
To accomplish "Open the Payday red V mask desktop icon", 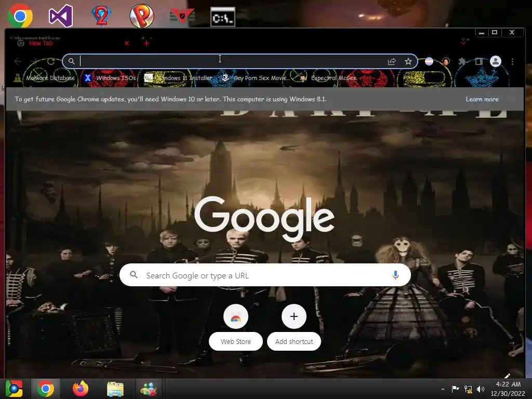I will pyautogui.click(x=182, y=16).
